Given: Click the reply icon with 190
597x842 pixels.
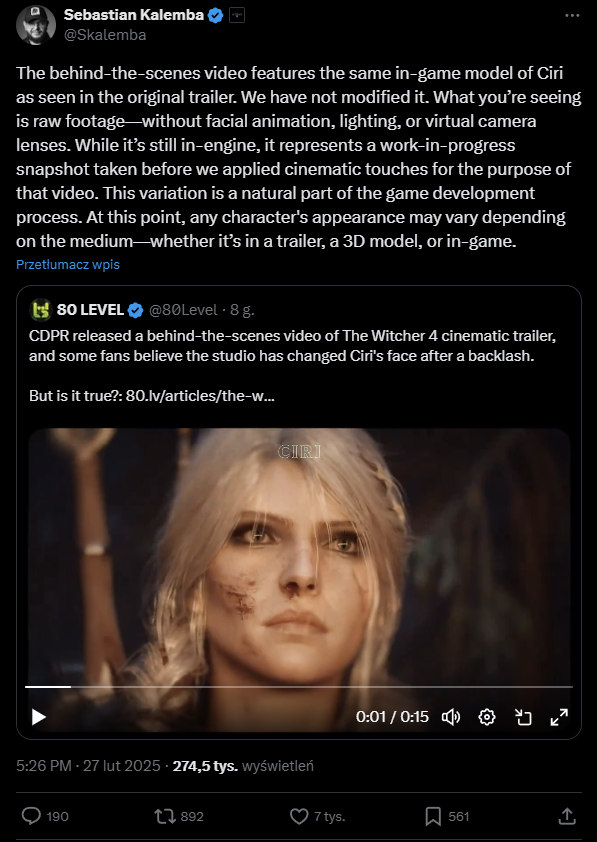Looking at the screenshot, I should click(45, 817).
